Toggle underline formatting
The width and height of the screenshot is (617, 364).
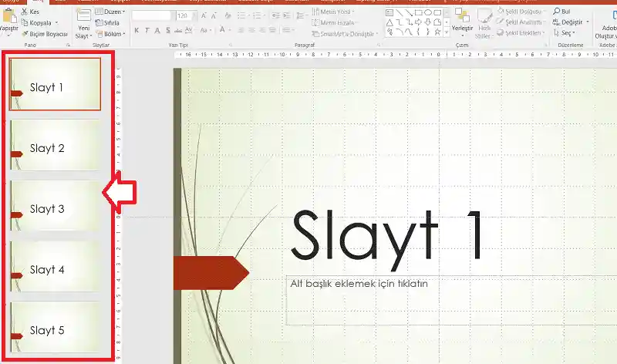(157, 30)
